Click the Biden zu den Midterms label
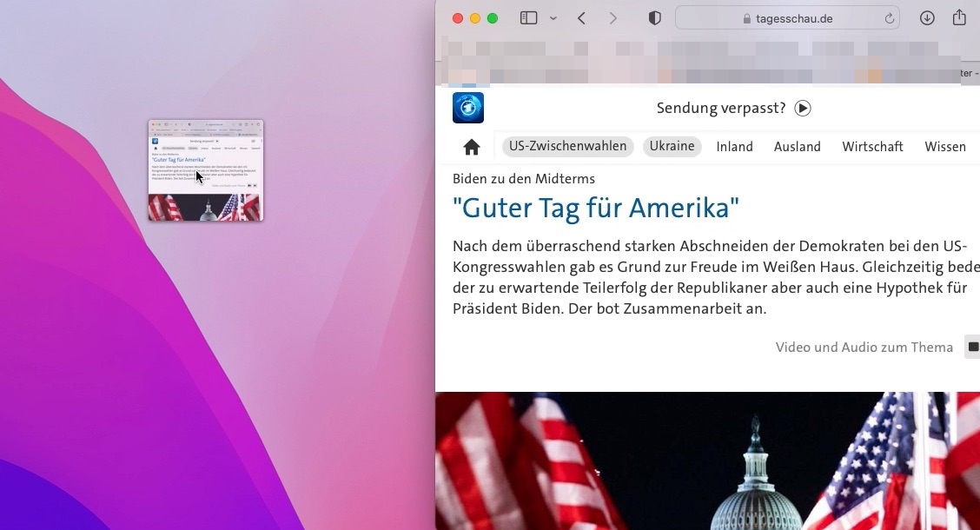980x530 pixels. [x=524, y=179]
